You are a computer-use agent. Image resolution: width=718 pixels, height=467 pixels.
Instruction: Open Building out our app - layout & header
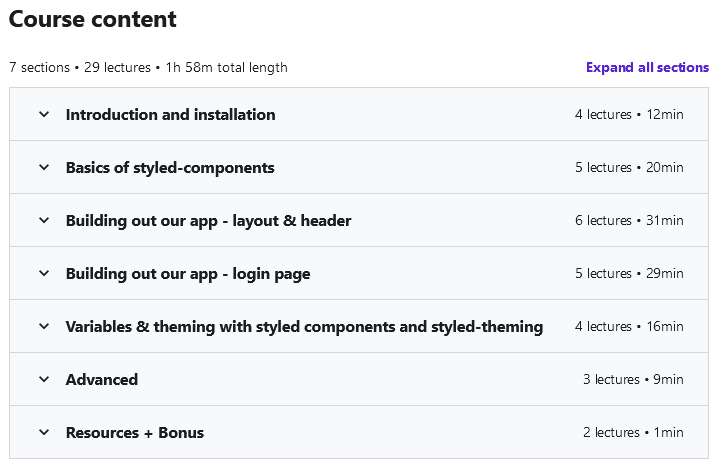tap(208, 220)
